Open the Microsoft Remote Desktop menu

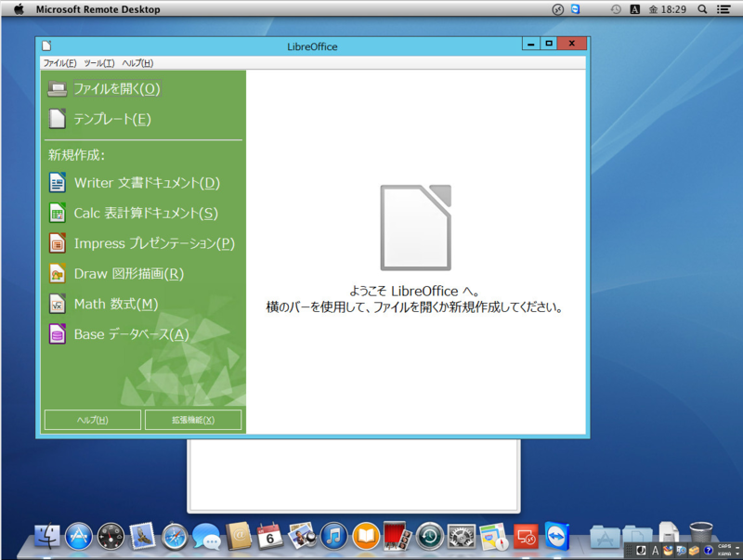(98, 9)
